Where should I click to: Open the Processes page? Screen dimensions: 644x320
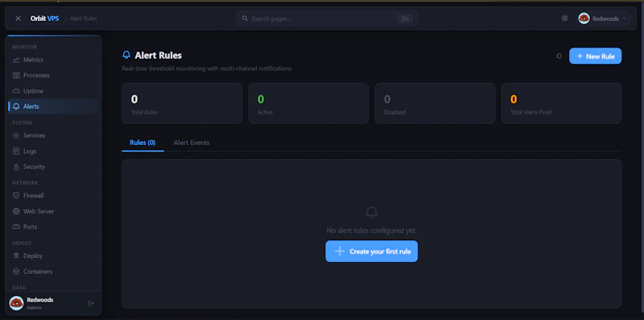coord(53,75)
